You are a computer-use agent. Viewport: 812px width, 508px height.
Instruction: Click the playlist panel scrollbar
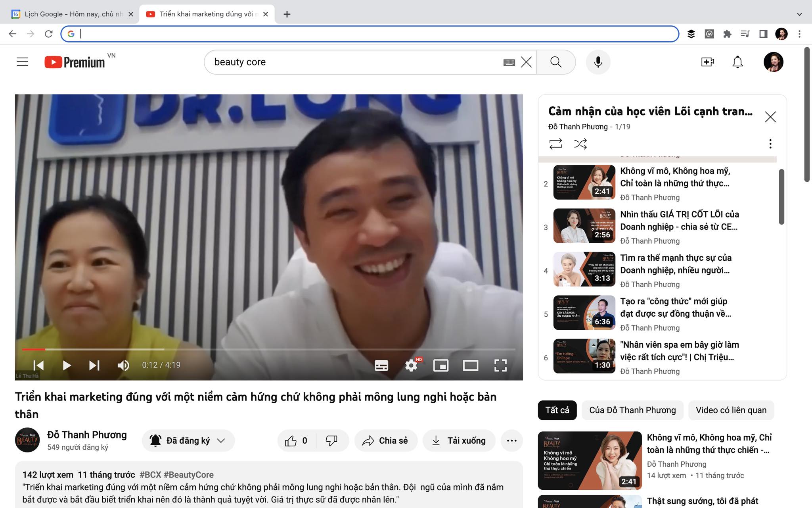tap(781, 196)
